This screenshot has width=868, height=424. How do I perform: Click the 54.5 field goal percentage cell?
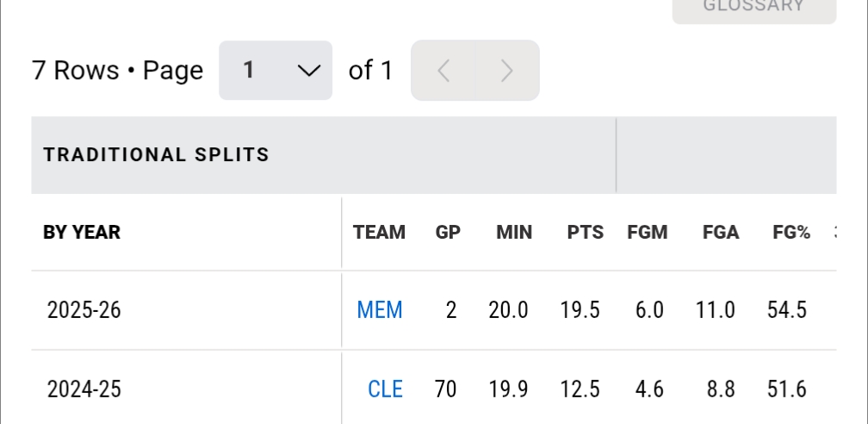coord(787,310)
